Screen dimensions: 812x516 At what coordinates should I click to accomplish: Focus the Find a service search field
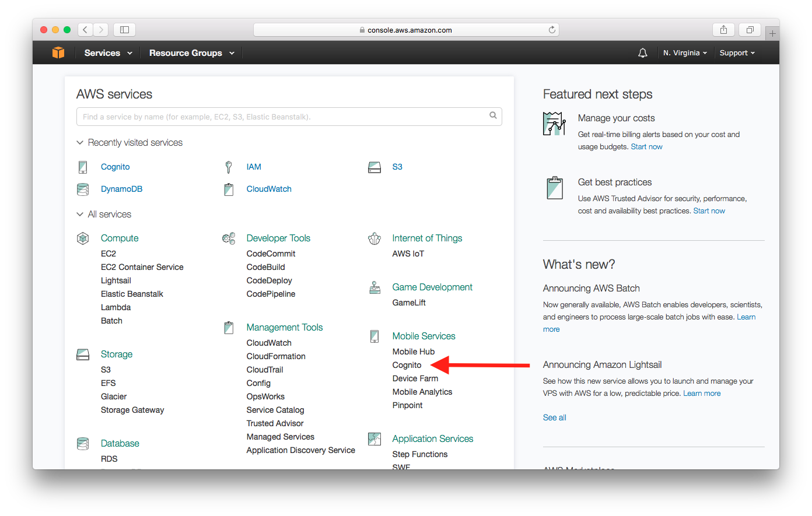289,117
